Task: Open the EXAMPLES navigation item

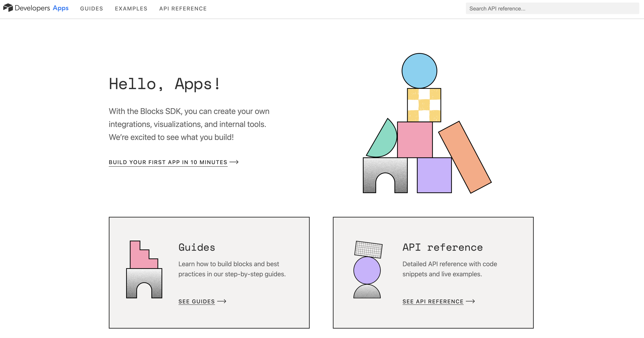Action: [x=131, y=8]
